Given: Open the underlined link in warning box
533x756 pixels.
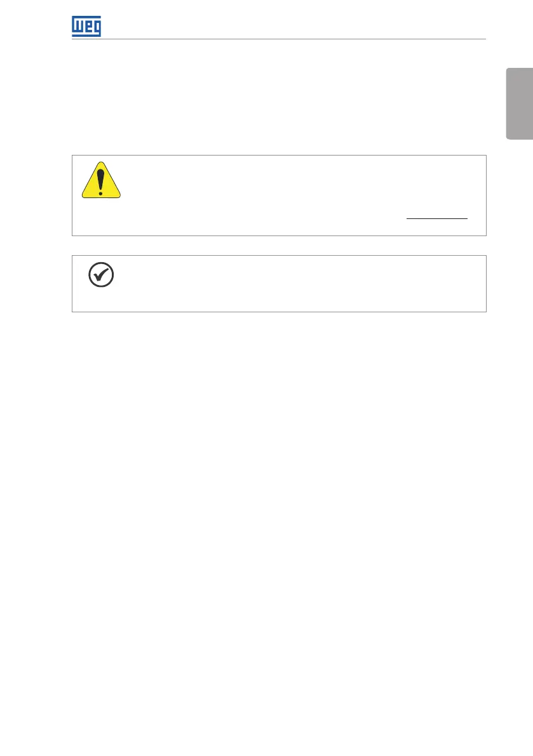Looking at the screenshot, I should tap(437, 218).
